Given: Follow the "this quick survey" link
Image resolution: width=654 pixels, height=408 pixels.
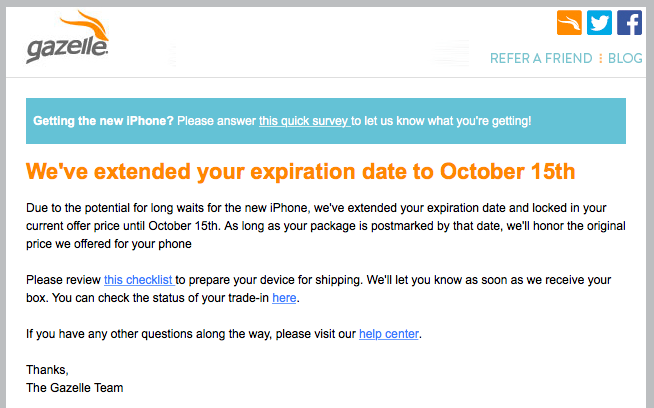Looking at the screenshot, I should [304, 121].
